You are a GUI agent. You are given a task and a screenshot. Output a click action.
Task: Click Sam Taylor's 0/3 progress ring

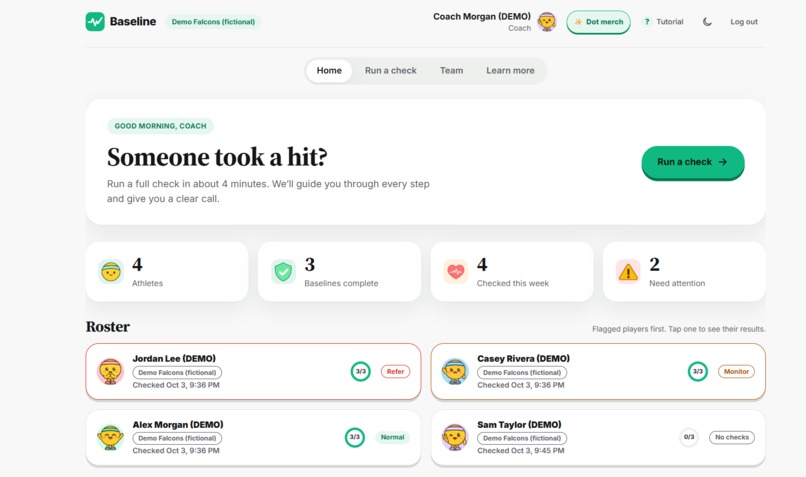point(689,437)
